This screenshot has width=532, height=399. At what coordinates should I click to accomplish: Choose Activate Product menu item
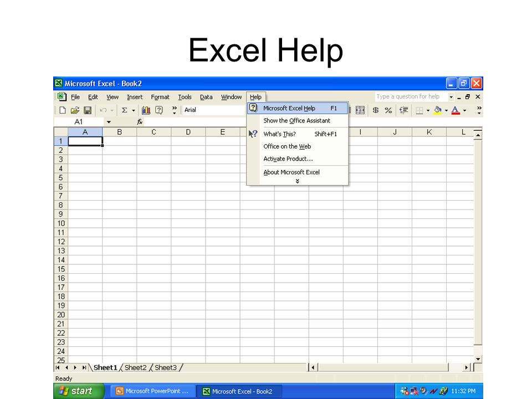pyautogui.click(x=298, y=159)
